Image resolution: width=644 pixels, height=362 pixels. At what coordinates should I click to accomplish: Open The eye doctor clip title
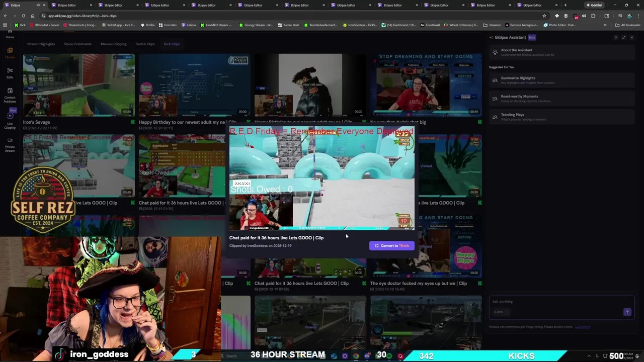pos(418,283)
